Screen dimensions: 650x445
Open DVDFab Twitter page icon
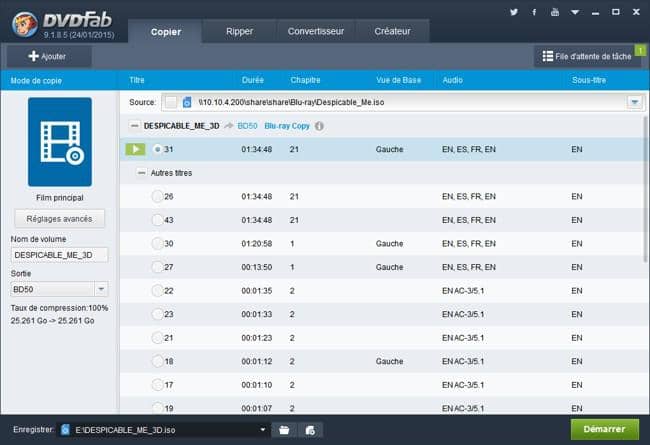point(514,12)
